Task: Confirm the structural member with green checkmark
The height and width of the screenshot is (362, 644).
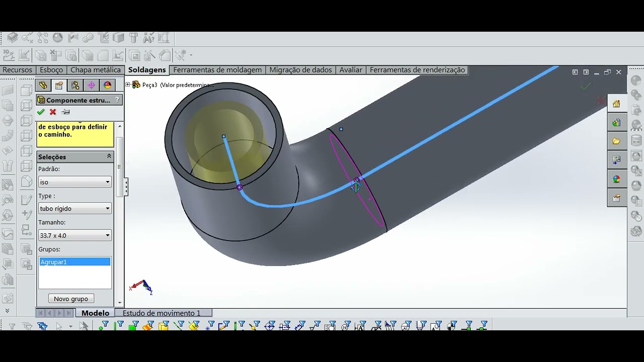Action: point(41,112)
